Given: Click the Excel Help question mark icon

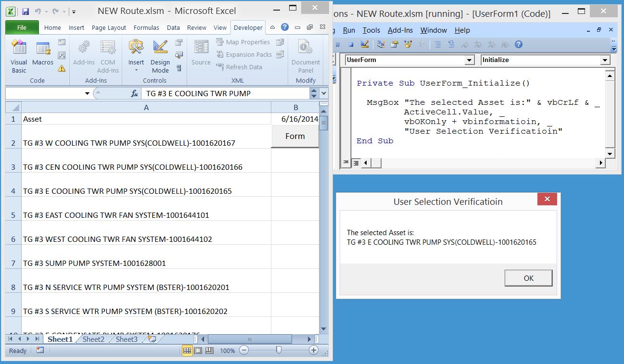Looking at the screenshot, I should [x=285, y=27].
